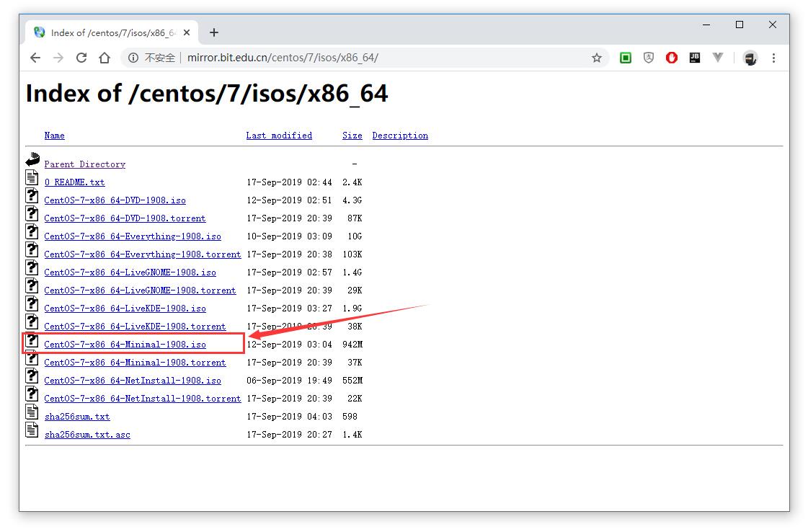Click the 12-Sep-2019 02:51 date of DVD iso

[290, 200]
